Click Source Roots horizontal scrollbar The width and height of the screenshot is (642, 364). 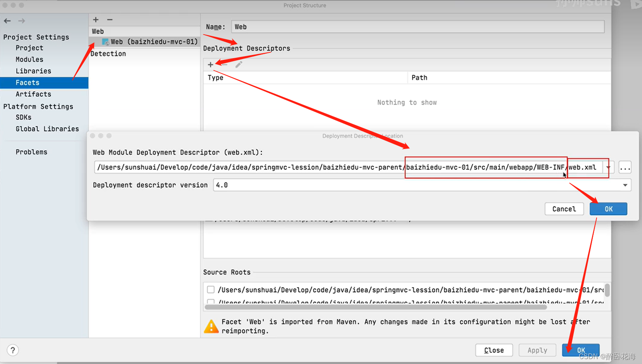(x=376, y=307)
